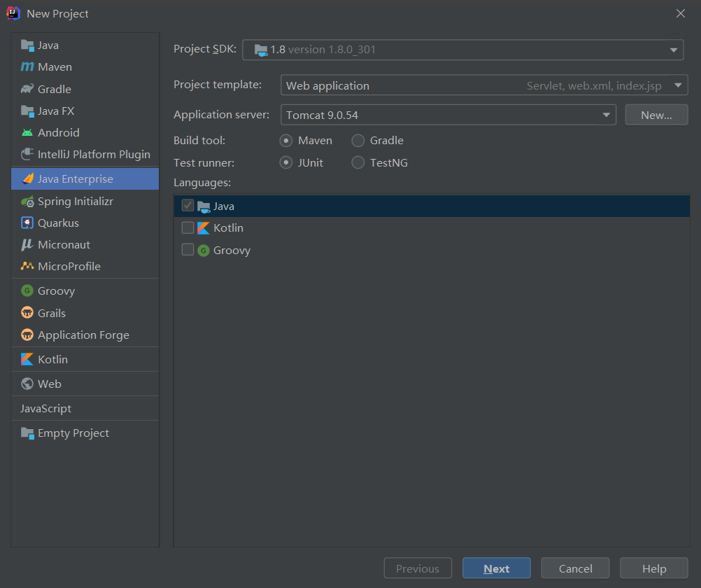Select Empty Project in the sidebar
Image resolution: width=701 pixels, height=588 pixels.
pyautogui.click(x=73, y=433)
